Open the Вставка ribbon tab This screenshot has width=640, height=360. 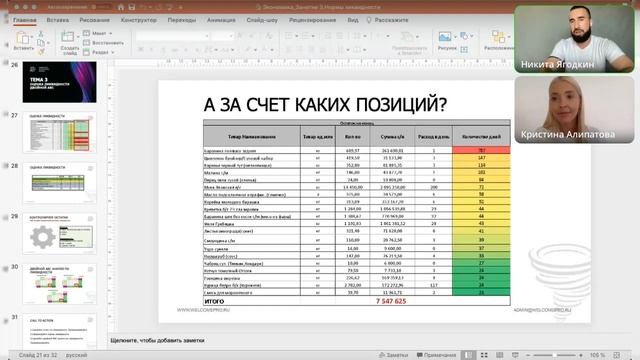[58, 20]
